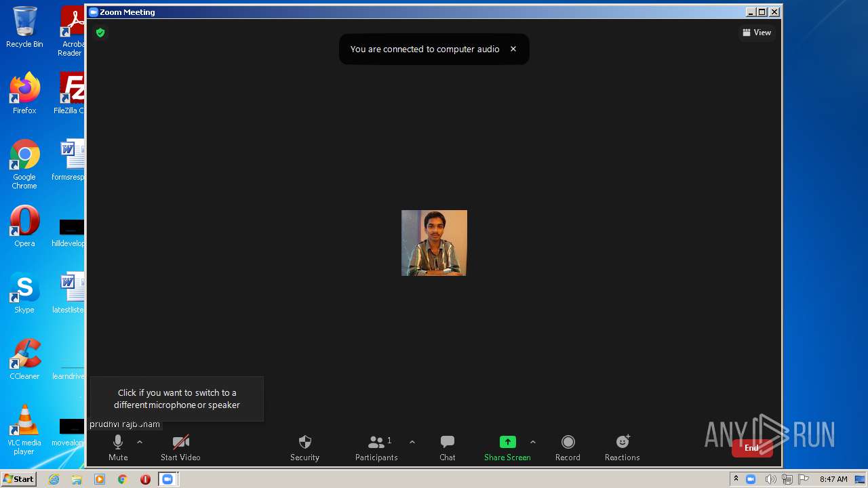Click the 8:47 AM clock
868x488 pixels.
[833, 479]
